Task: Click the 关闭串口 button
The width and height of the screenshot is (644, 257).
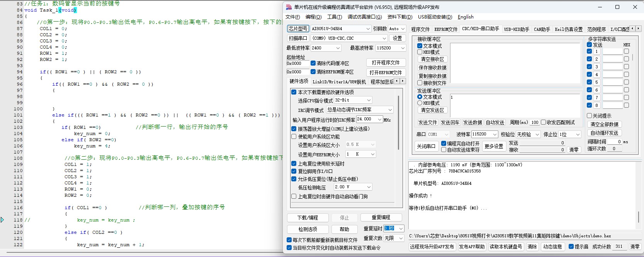Action: (x=426, y=146)
